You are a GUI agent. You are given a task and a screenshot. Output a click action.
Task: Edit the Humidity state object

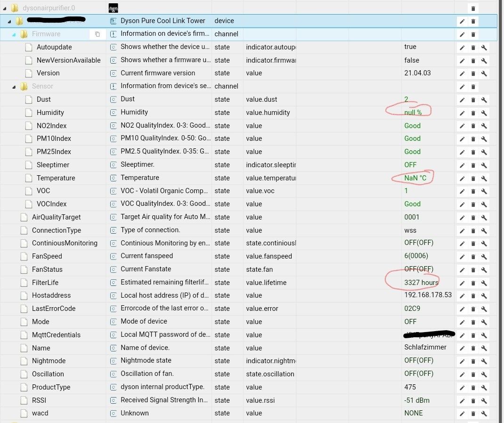pos(462,113)
